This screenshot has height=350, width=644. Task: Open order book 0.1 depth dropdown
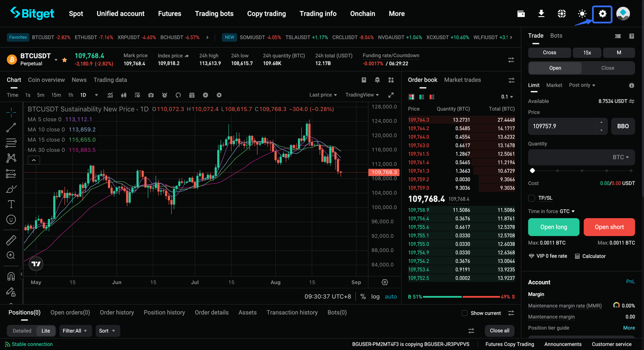click(507, 97)
